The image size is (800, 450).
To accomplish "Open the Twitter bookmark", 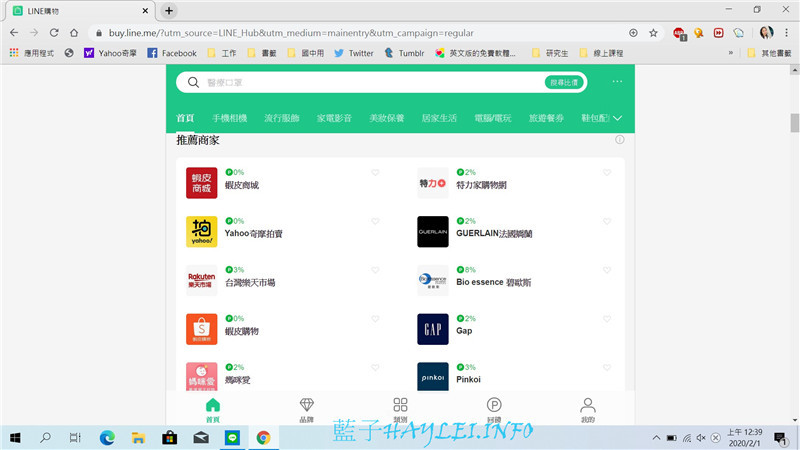I will click(354, 53).
